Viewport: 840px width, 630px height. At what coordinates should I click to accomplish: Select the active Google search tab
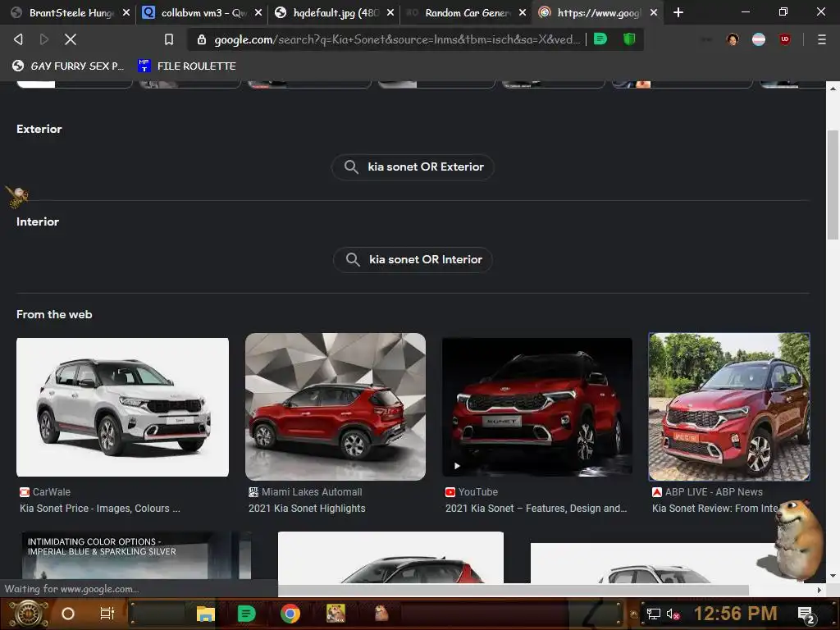click(x=597, y=12)
